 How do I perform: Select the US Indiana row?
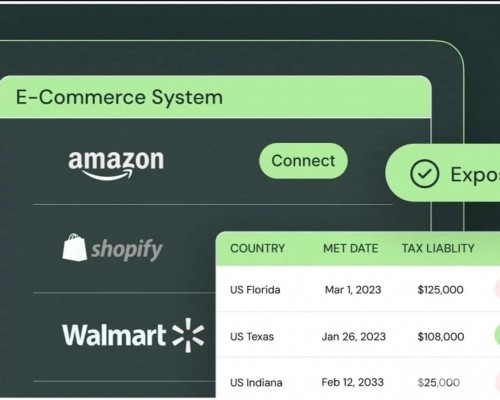pos(358,378)
